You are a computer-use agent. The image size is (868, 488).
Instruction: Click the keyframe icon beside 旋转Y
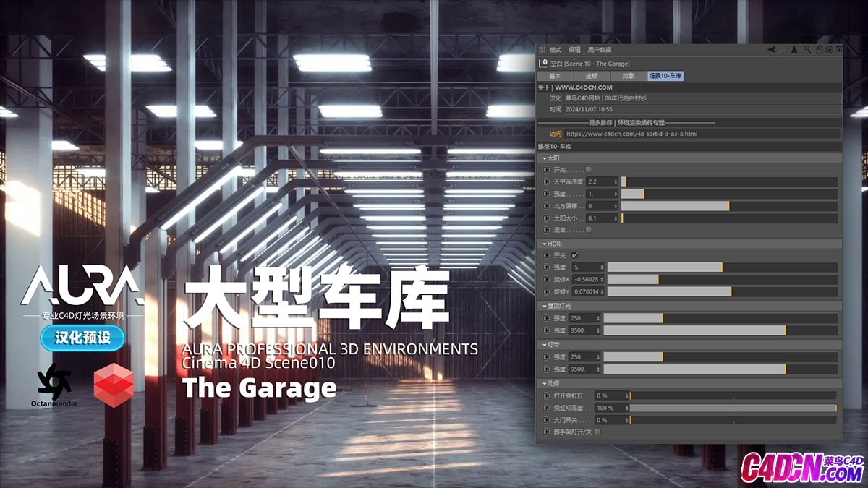point(546,291)
